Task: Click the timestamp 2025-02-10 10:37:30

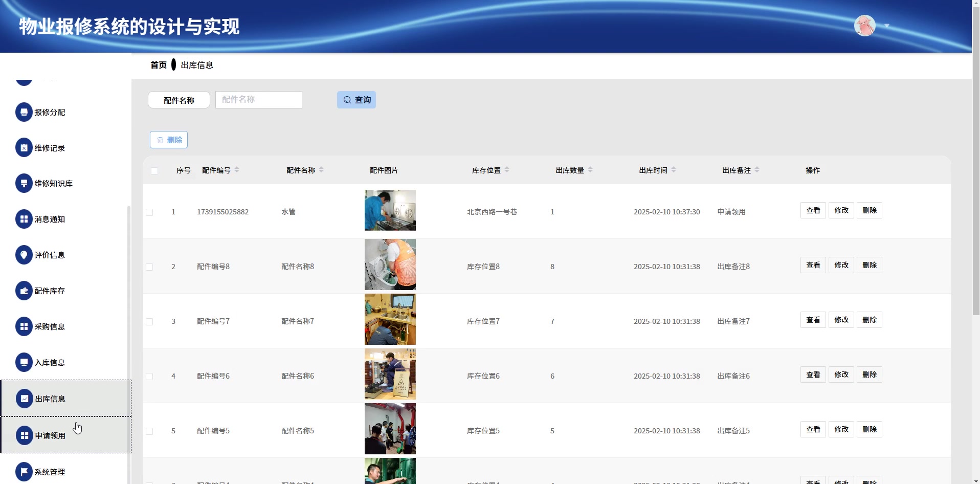Action: [x=667, y=212]
